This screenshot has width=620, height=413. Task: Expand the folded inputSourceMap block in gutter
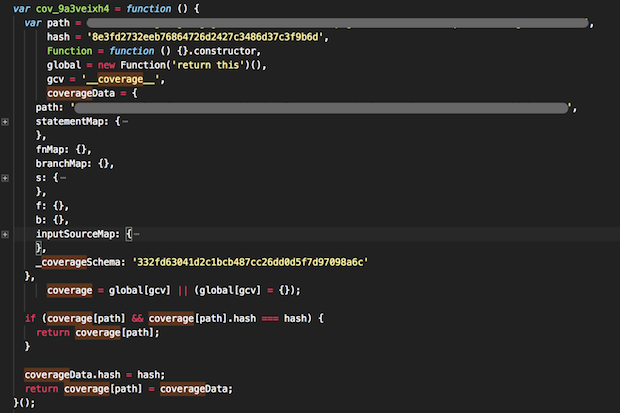[5, 234]
